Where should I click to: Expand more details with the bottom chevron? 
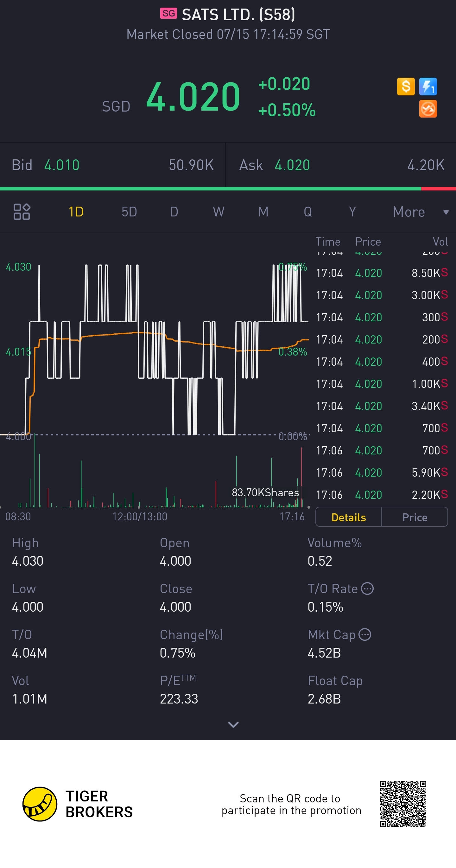[233, 724]
